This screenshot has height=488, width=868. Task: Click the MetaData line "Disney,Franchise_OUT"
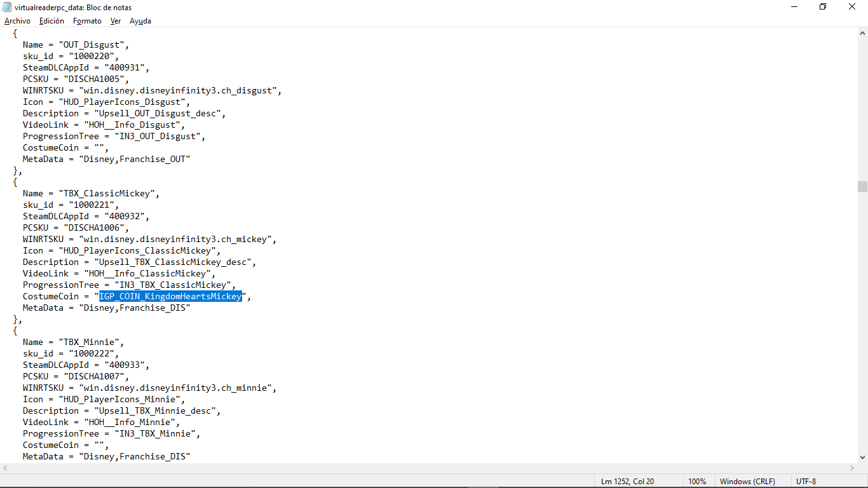[107, 159]
